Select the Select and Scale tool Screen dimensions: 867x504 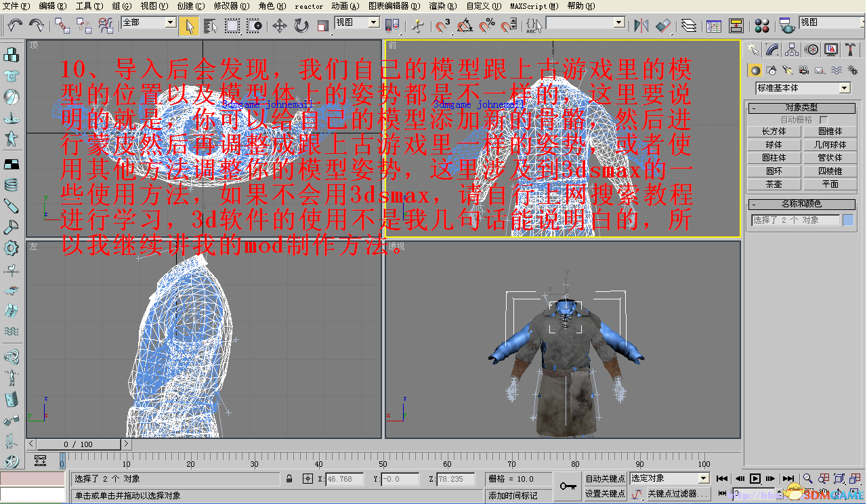tap(322, 26)
